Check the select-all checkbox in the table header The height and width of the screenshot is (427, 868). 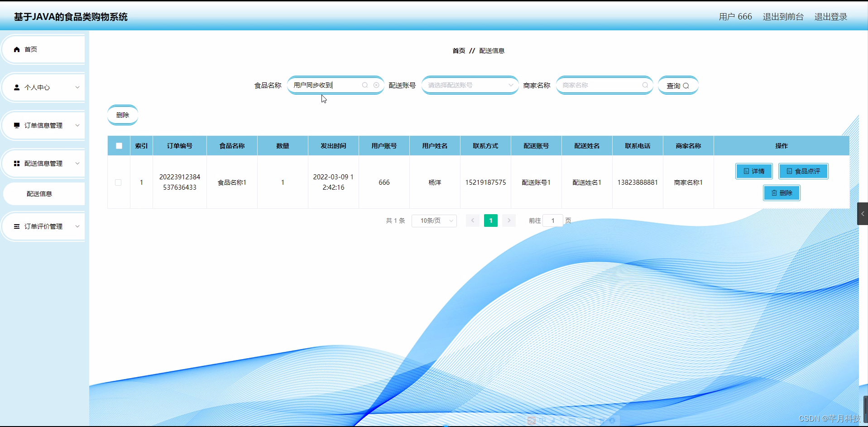coord(119,145)
